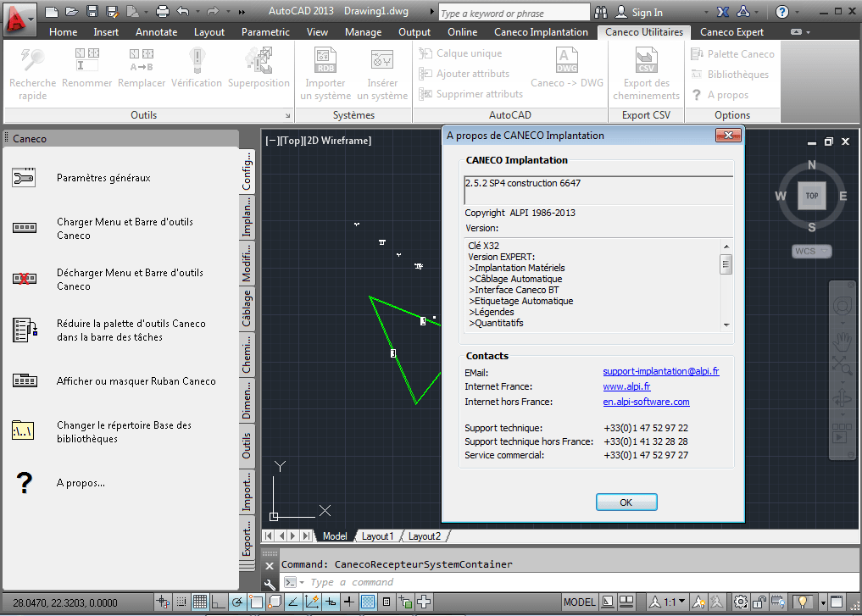Open the AutoCAD application menu logo button
This screenshot has height=616, width=862.
pyautogui.click(x=18, y=18)
